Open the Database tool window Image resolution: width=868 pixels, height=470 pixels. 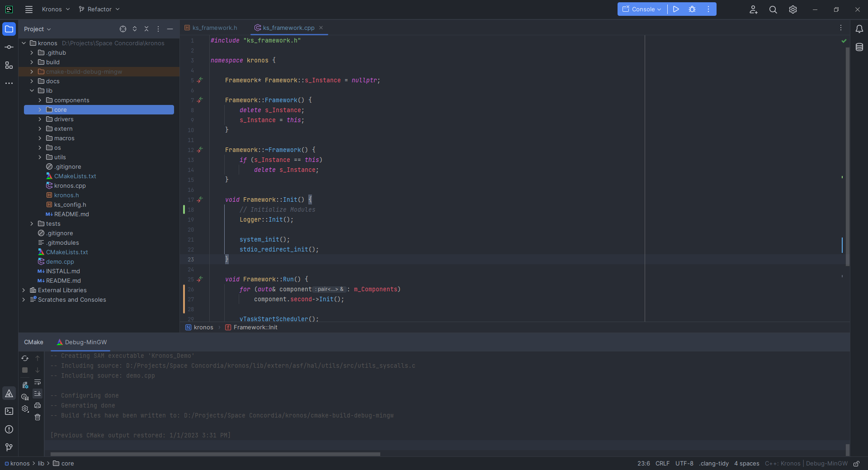coord(859,47)
